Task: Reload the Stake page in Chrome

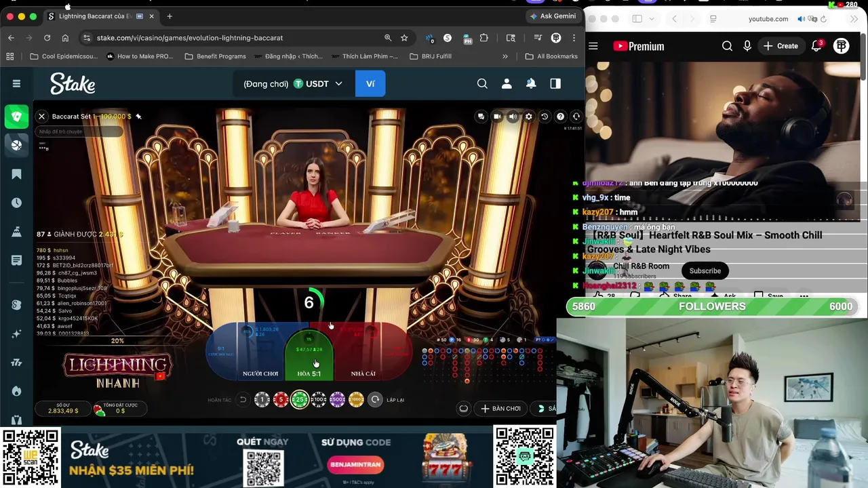Action: [47, 38]
